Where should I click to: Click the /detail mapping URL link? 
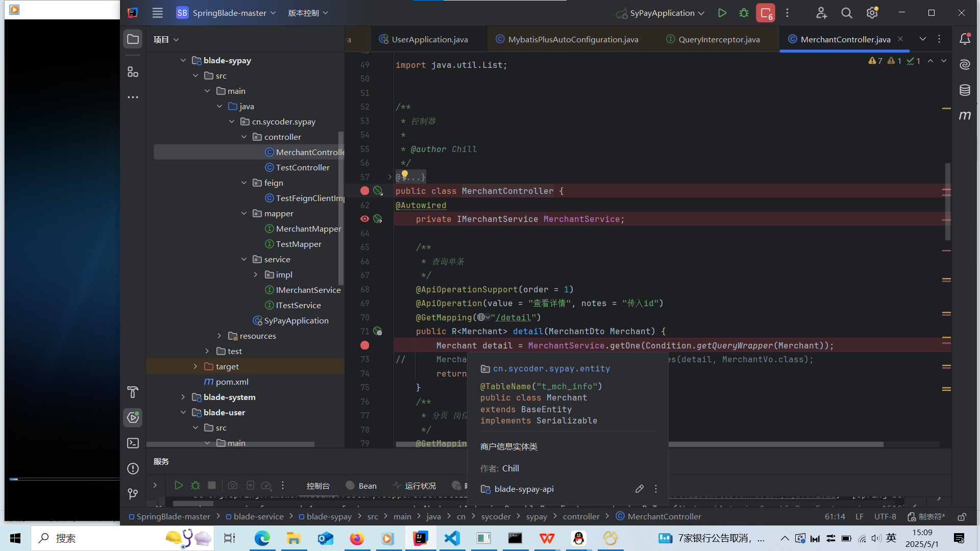tap(513, 317)
